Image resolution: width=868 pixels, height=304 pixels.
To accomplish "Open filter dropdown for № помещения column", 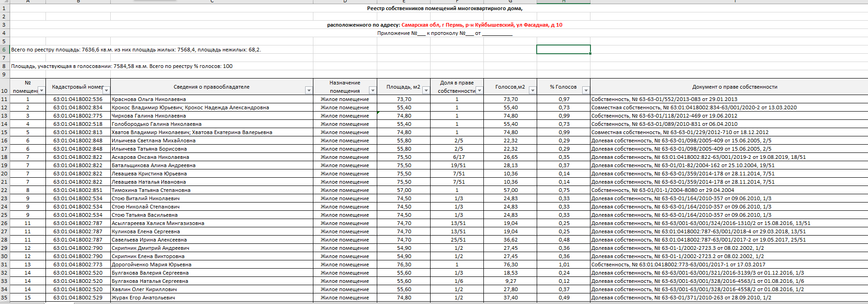I will coord(41,90).
